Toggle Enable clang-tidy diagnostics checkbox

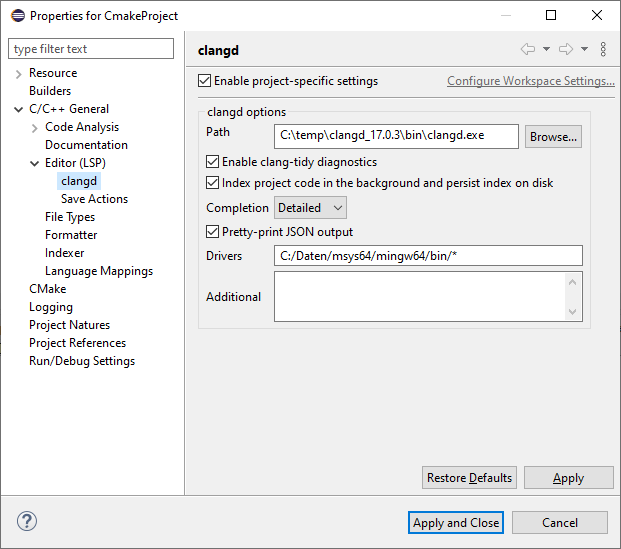coord(212,162)
